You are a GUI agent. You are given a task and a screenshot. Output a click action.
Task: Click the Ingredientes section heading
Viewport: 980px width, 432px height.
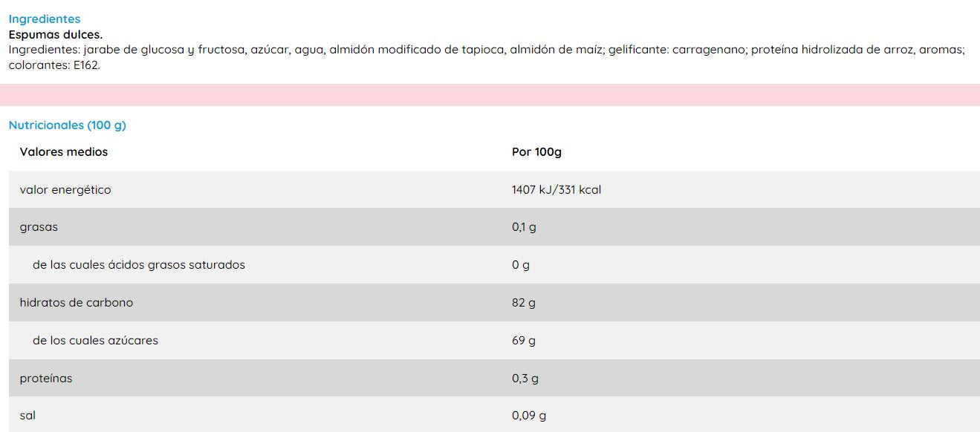tap(45, 19)
